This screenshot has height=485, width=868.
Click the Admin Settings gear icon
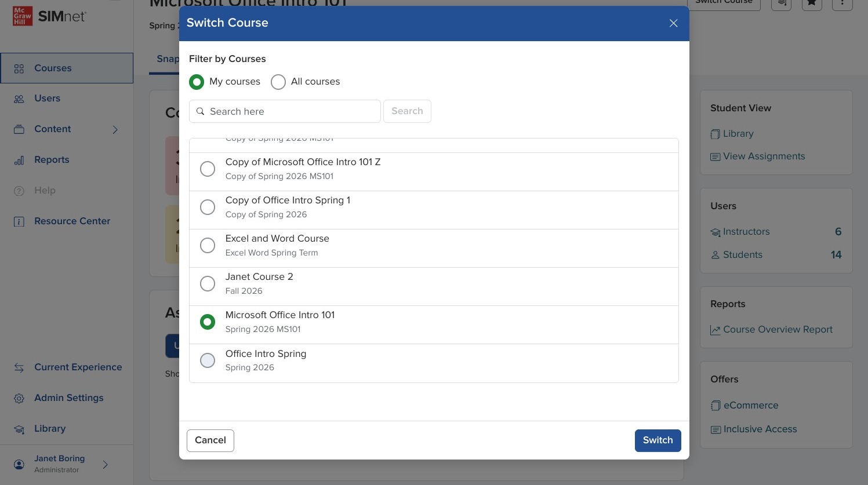point(19,399)
